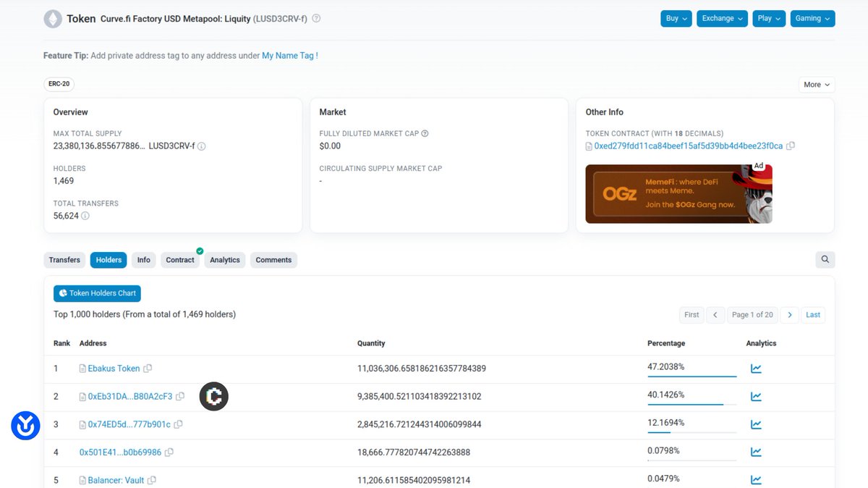Click the Token Holders Chart button
The width and height of the screenshot is (868, 488).
tap(97, 293)
